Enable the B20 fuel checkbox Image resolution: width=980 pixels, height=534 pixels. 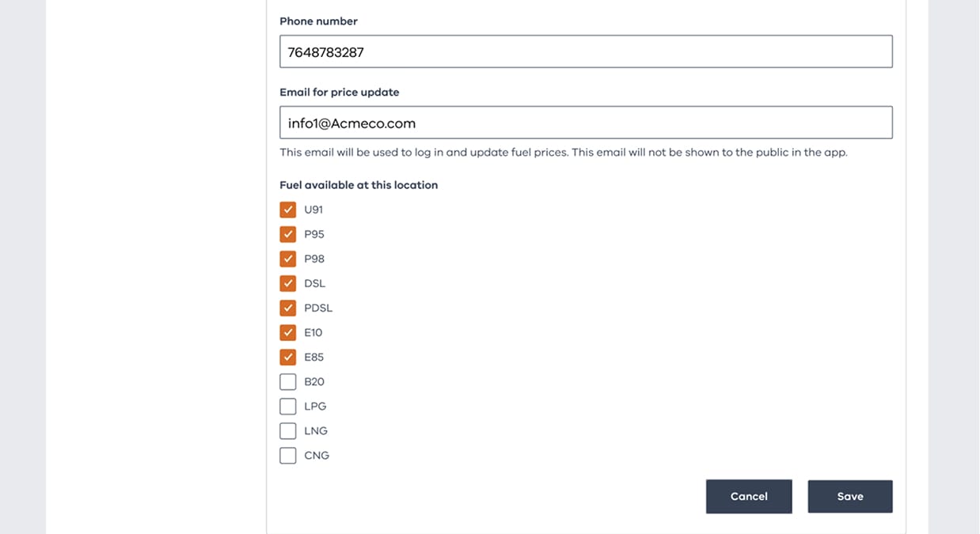[288, 382]
